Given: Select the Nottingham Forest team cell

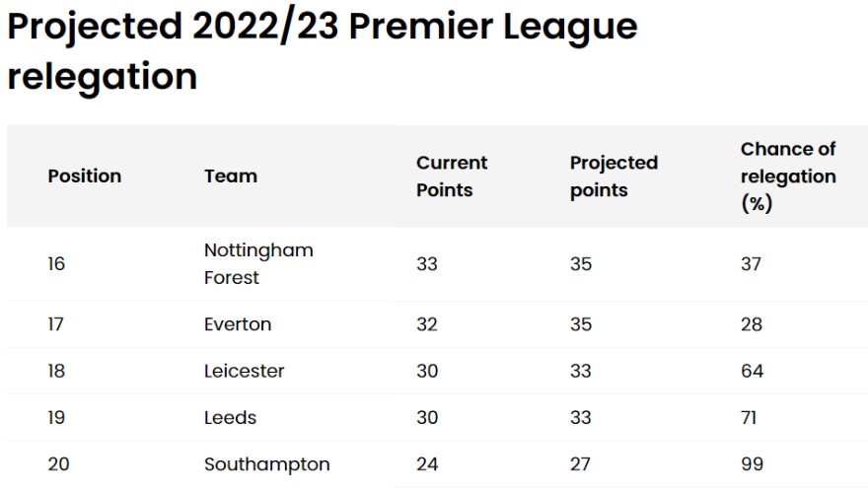Looking at the screenshot, I should (x=258, y=263).
